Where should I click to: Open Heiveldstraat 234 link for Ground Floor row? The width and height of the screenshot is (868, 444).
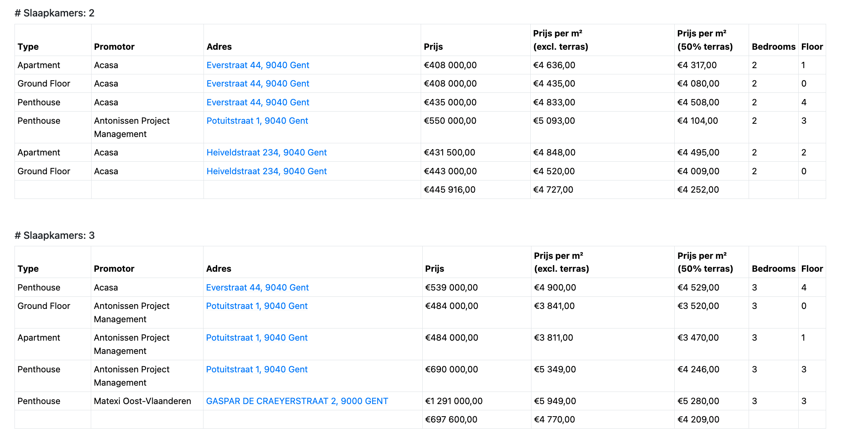pos(266,171)
